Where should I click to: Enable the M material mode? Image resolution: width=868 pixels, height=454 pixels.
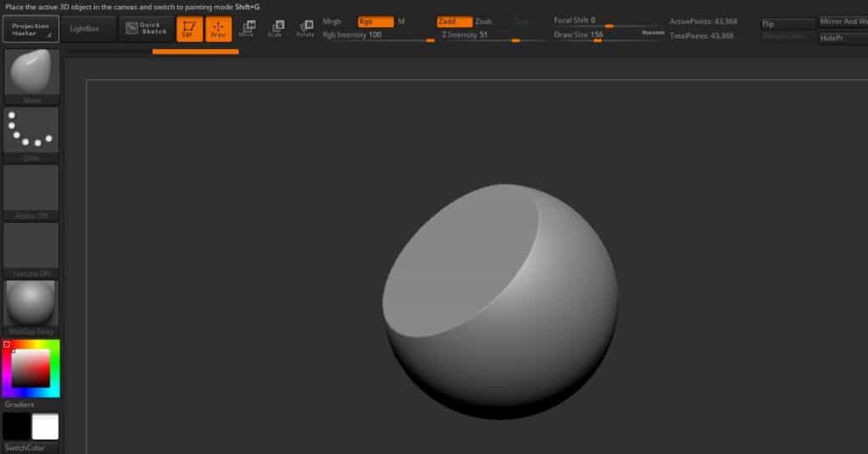[x=401, y=21]
